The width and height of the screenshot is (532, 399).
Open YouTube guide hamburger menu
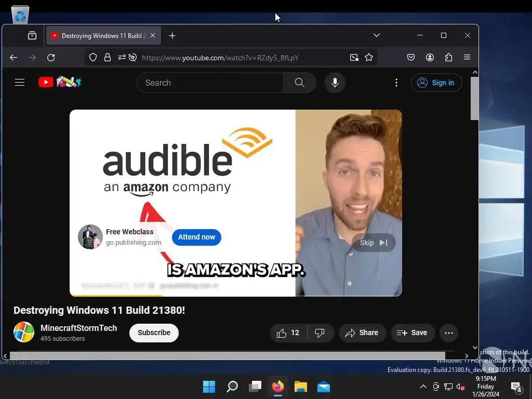click(x=20, y=83)
